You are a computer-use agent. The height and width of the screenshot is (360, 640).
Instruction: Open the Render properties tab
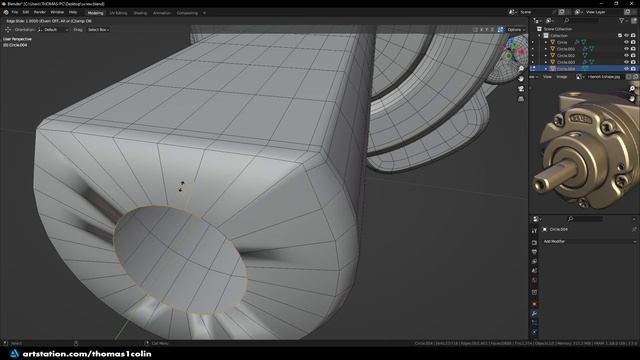[x=534, y=242]
